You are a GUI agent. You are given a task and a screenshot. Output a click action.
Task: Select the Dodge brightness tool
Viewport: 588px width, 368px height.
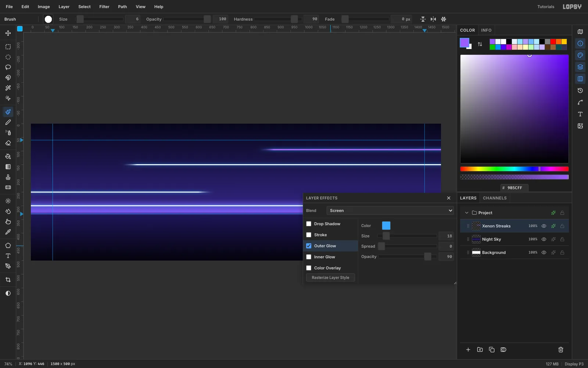(8, 201)
